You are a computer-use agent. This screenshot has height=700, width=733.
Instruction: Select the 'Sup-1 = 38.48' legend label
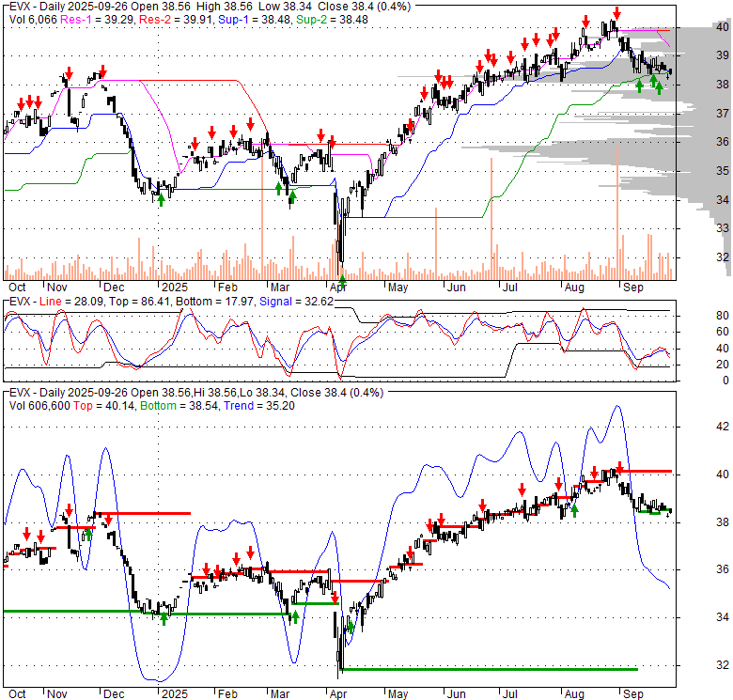pos(255,20)
